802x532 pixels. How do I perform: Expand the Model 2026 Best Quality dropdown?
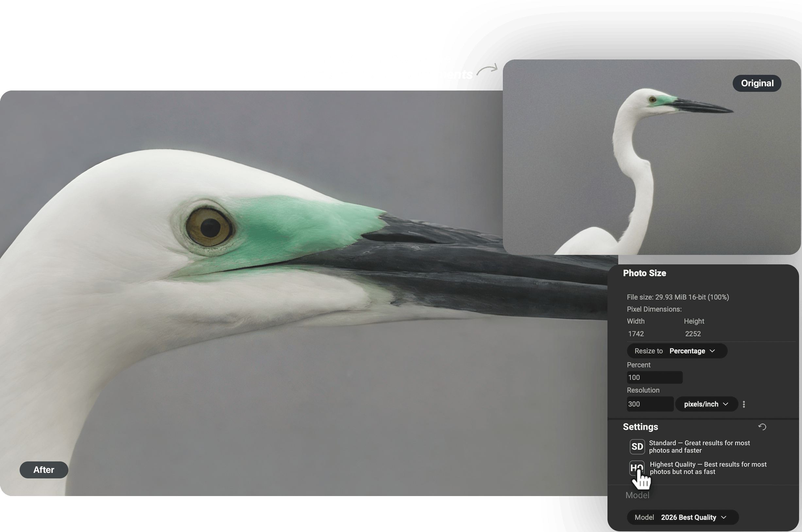point(682,517)
